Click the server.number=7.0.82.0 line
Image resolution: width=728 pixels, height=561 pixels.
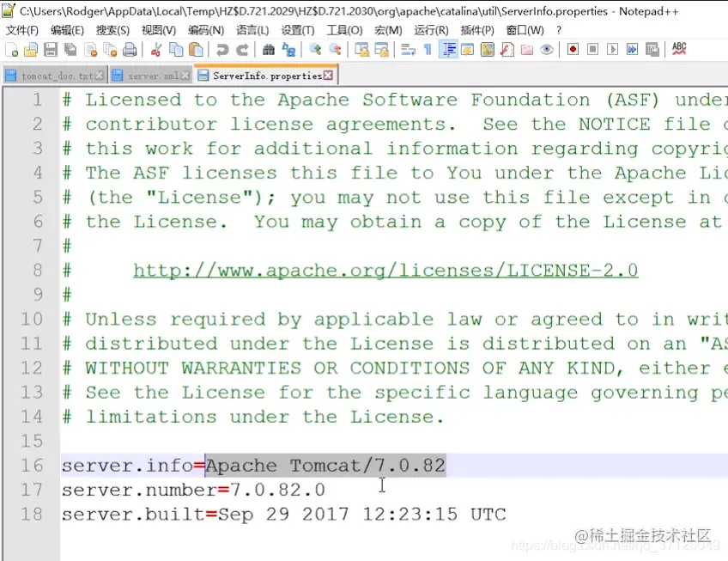pos(193,491)
